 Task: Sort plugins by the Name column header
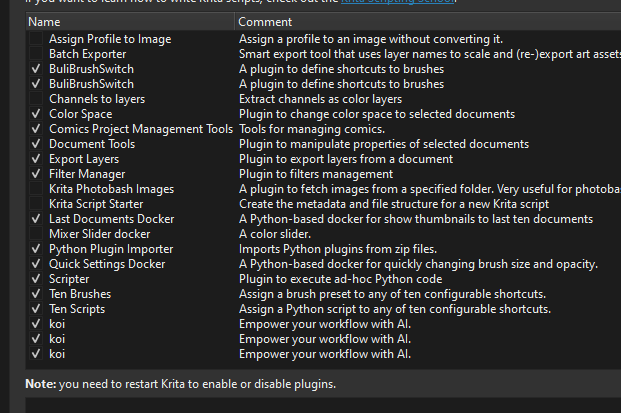point(130,22)
